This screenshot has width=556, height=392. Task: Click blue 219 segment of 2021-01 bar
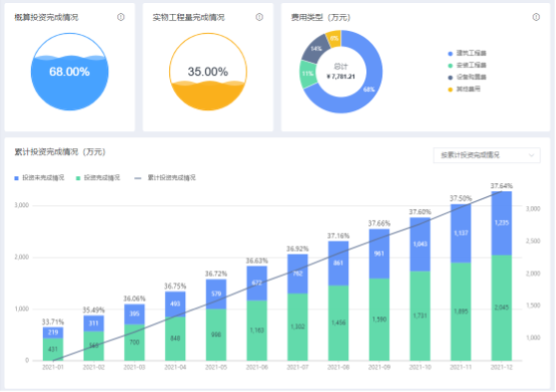(x=53, y=333)
